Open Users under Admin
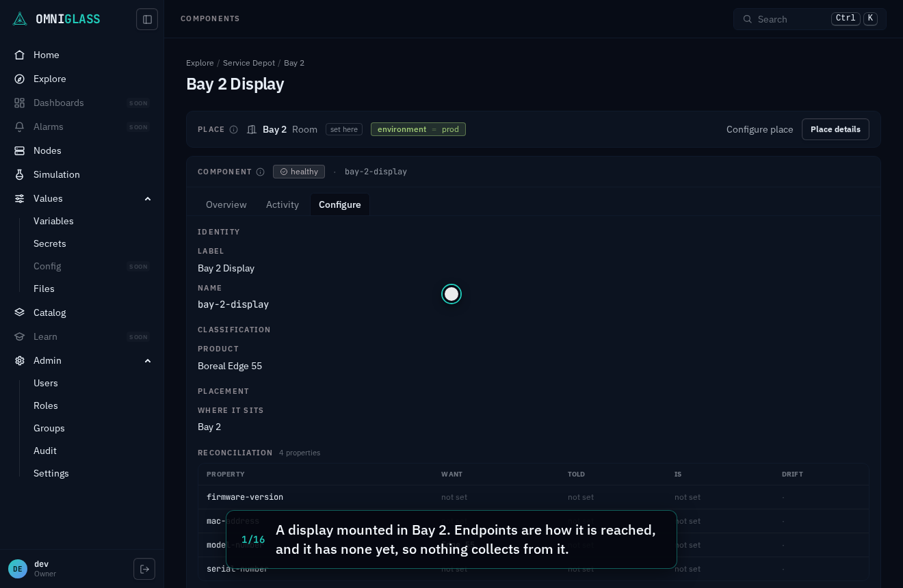 point(46,383)
